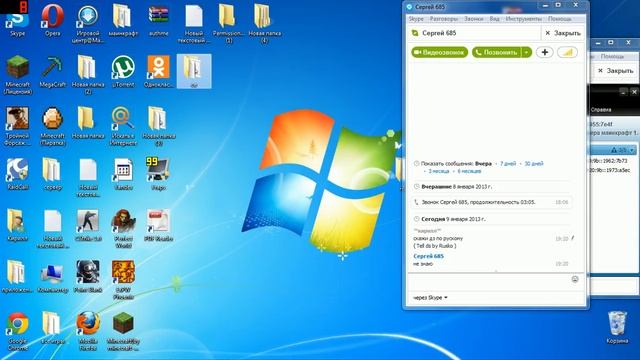Show messages from the last 3 месяца
Image resolution: width=640 pixels, height=360 pixels.
439,171
